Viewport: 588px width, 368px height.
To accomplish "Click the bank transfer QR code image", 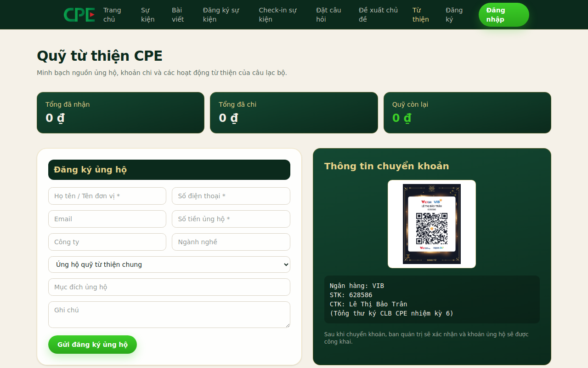I will pyautogui.click(x=432, y=224).
